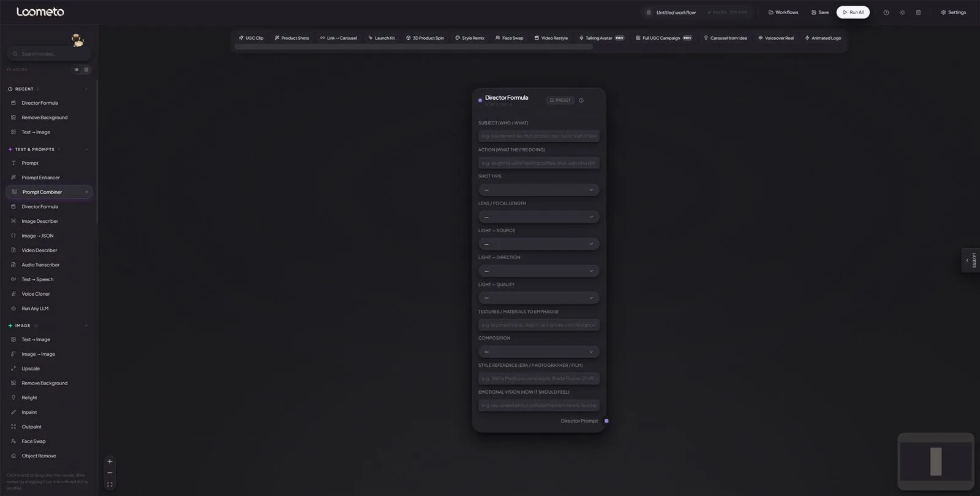This screenshot has width=980, height=496.
Task: Click the Subject (Who / What) field
Action: point(538,136)
